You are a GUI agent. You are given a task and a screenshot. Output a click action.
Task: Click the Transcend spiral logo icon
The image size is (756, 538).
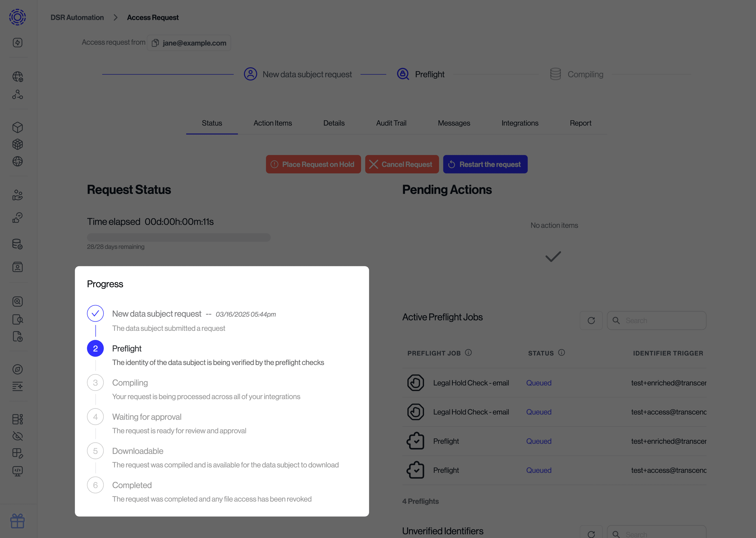(x=18, y=17)
